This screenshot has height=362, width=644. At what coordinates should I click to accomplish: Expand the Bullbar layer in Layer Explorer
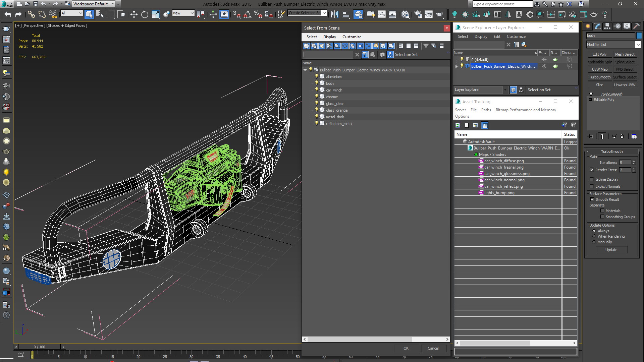coord(456,66)
